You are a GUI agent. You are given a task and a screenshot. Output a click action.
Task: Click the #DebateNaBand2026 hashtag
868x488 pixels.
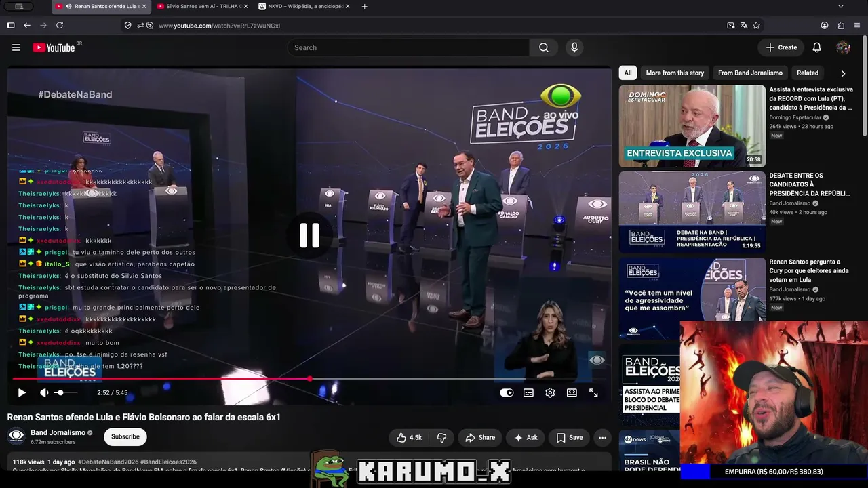point(108,462)
